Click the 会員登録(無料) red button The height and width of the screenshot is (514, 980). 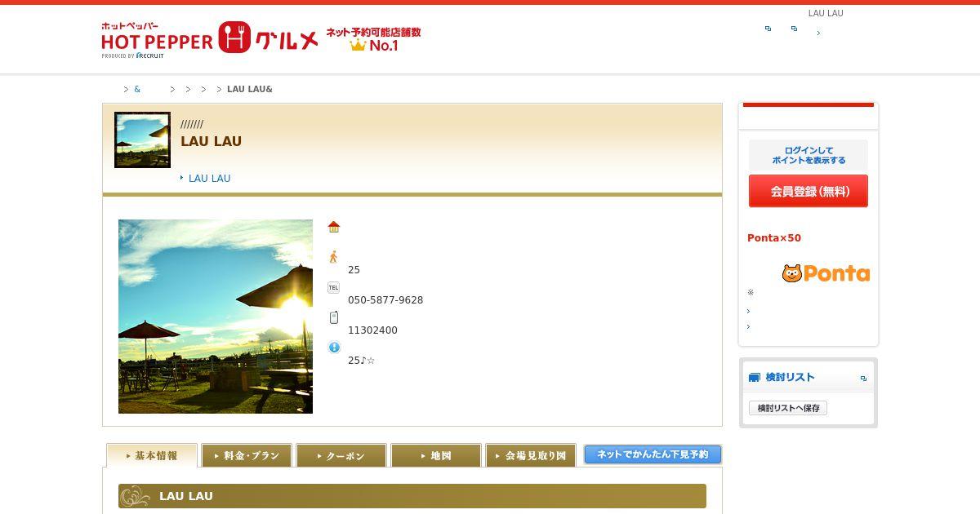point(808,191)
